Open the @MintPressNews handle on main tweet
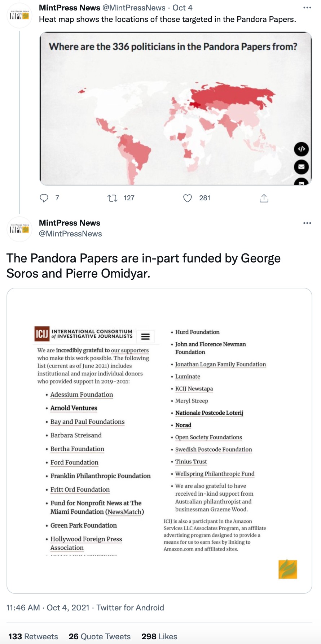This screenshot has width=321, height=644. click(70, 234)
